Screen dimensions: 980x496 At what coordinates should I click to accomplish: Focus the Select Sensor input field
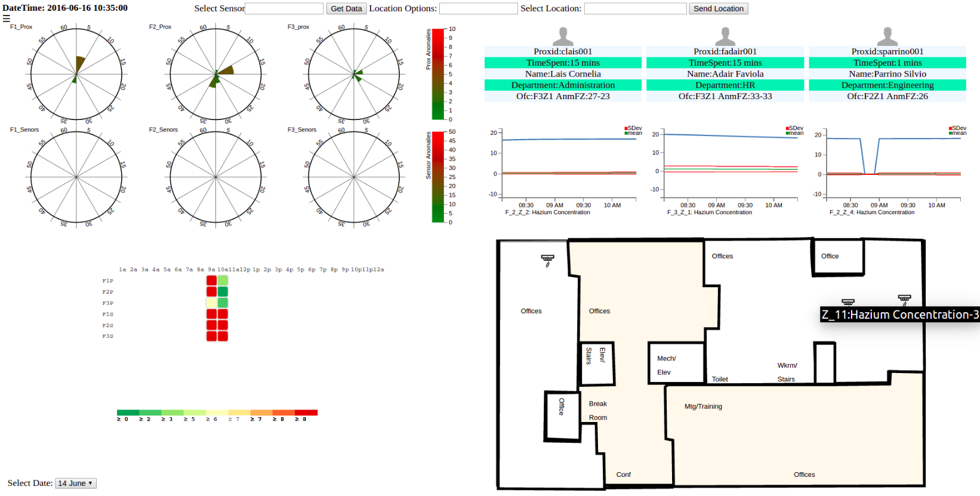click(284, 9)
